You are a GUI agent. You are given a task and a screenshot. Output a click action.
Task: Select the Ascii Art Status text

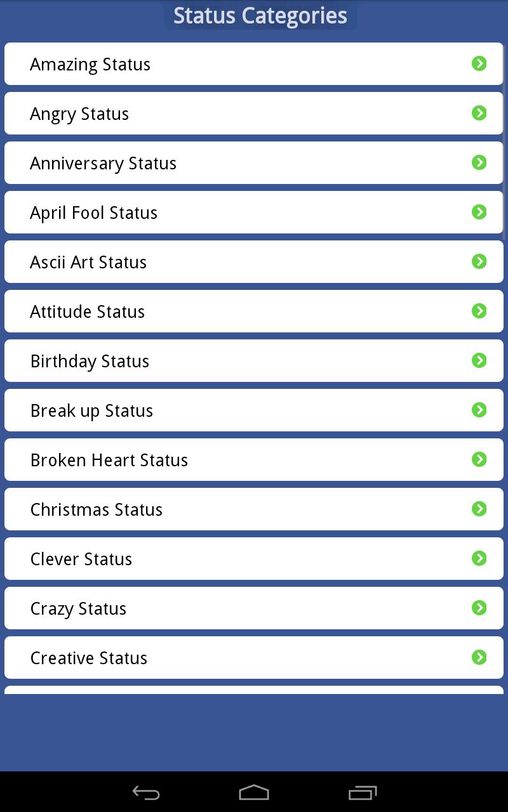tap(88, 262)
